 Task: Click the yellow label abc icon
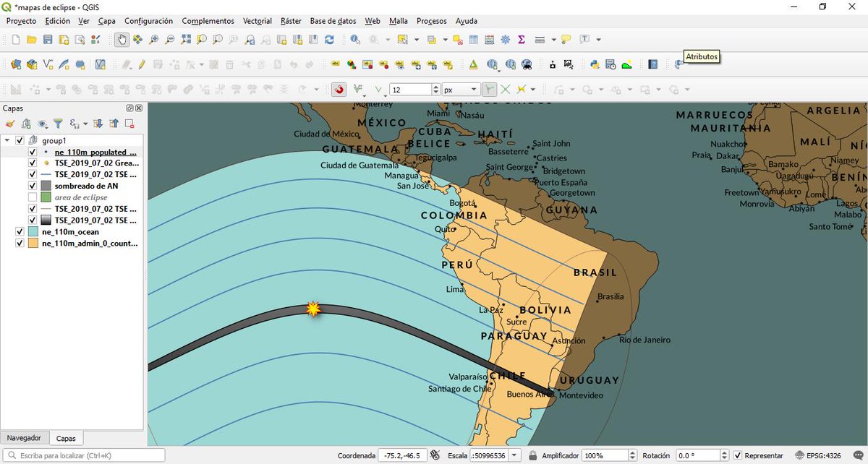click(x=335, y=64)
